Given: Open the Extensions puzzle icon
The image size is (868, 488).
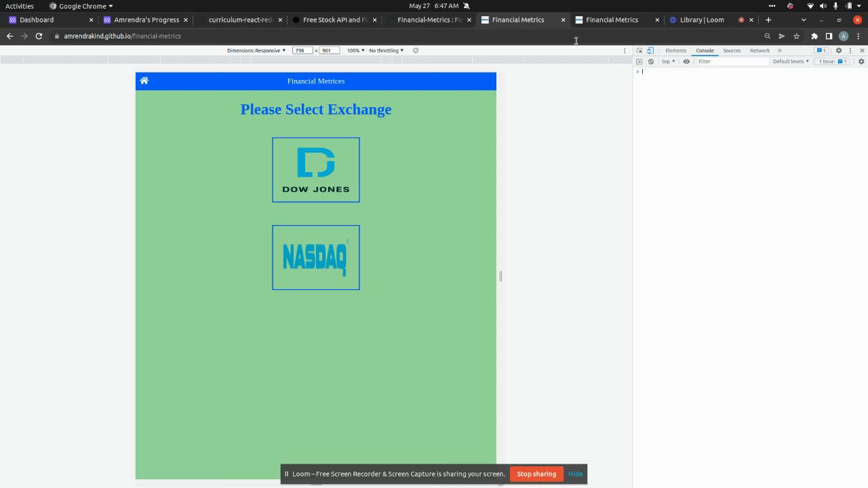Looking at the screenshot, I should [x=814, y=36].
